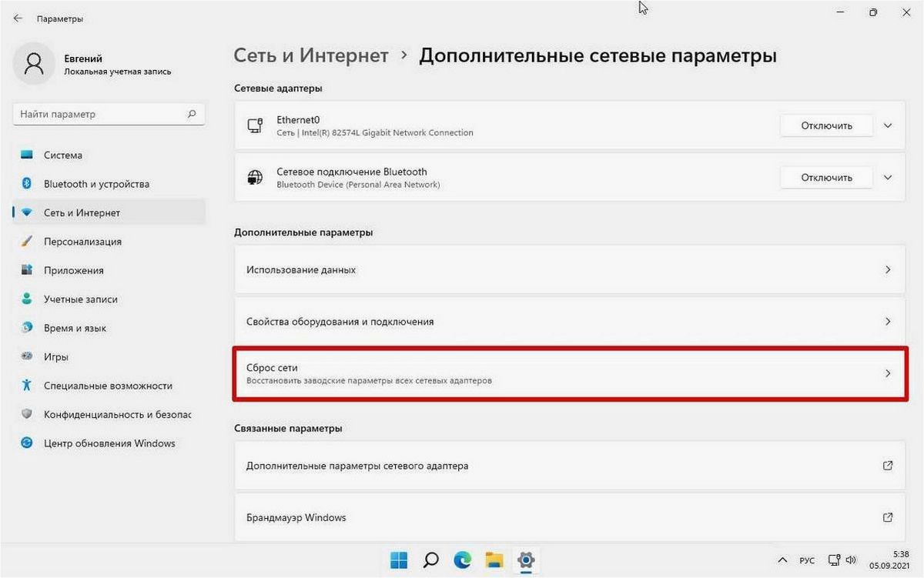The width and height of the screenshot is (924, 578).
Task: Navigate to Сеть и Интернет breadcrumb
Action: [x=311, y=56]
